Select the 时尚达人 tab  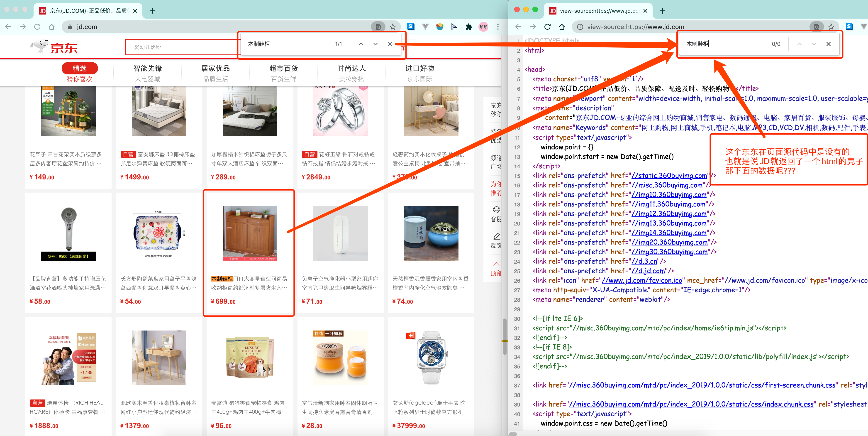tap(351, 73)
